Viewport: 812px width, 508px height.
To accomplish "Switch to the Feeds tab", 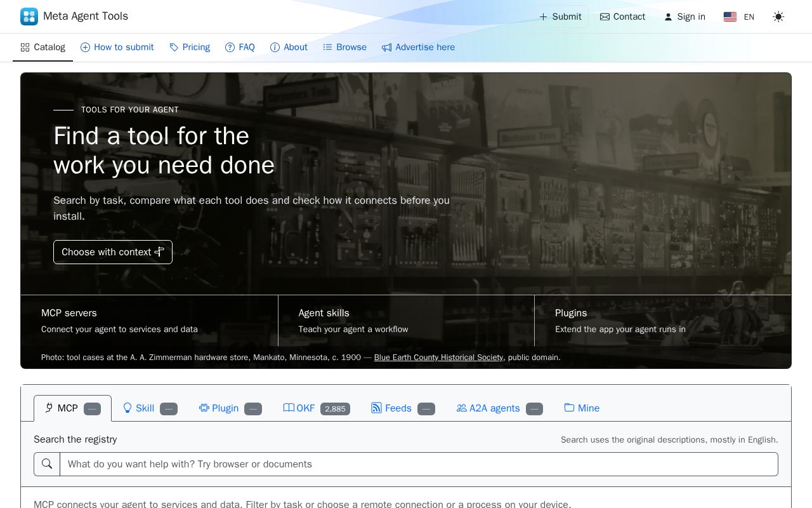I will coord(403,408).
